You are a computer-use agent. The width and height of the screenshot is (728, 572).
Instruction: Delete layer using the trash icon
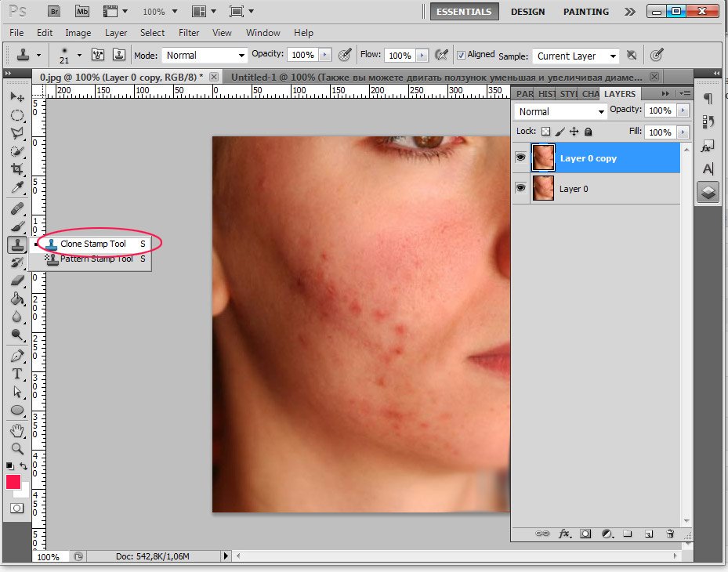coord(670,534)
